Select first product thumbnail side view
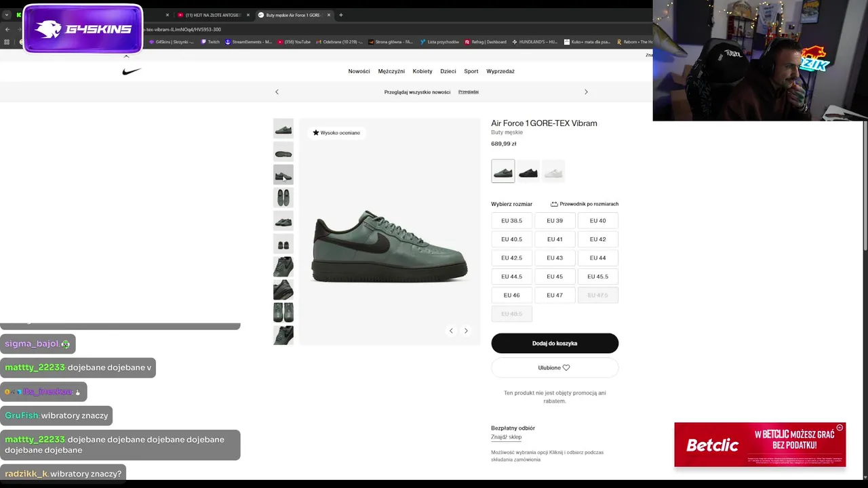Image resolution: width=868 pixels, height=488 pixels. (283, 129)
